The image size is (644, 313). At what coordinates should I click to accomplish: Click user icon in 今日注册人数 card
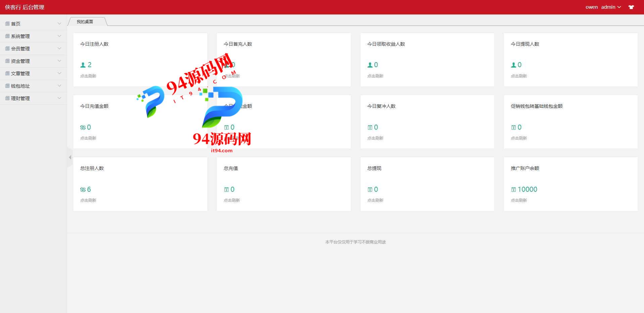83,65
